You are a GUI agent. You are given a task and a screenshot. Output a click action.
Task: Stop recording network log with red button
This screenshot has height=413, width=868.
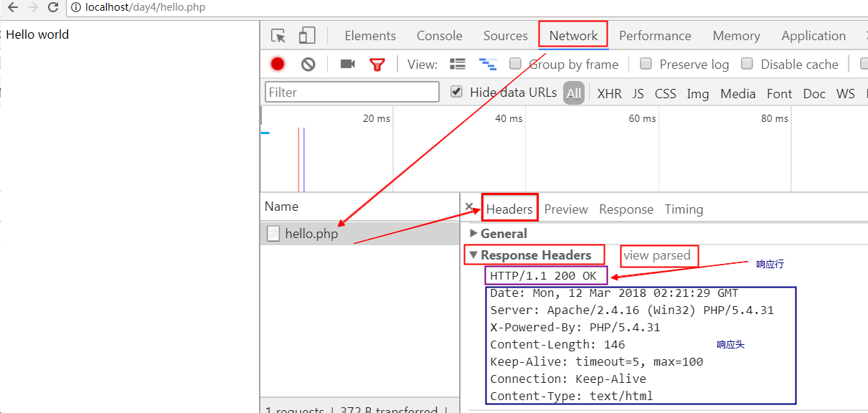point(278,65)
